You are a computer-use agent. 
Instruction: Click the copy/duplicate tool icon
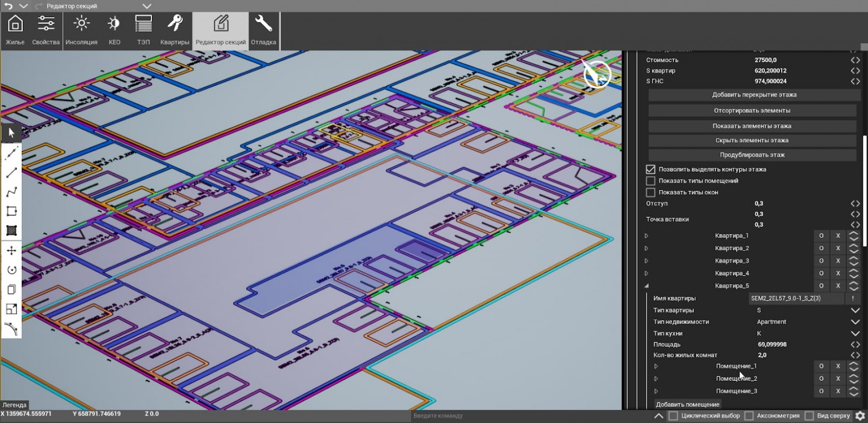11,290
